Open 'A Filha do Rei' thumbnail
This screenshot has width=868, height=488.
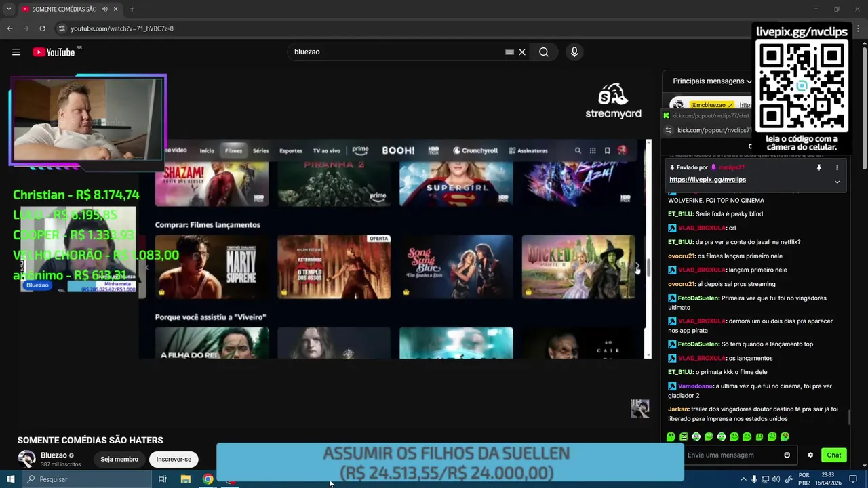click(212, 343)
